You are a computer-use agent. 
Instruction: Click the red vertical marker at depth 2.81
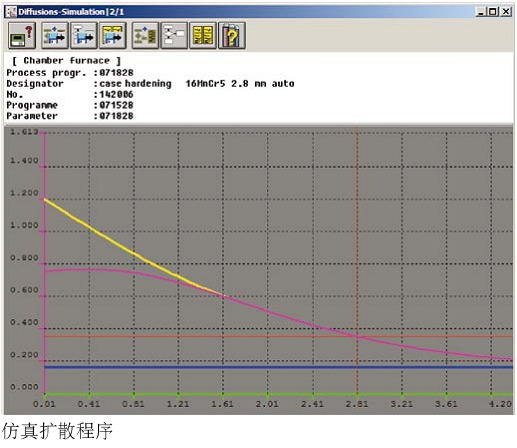coord(357,233)
